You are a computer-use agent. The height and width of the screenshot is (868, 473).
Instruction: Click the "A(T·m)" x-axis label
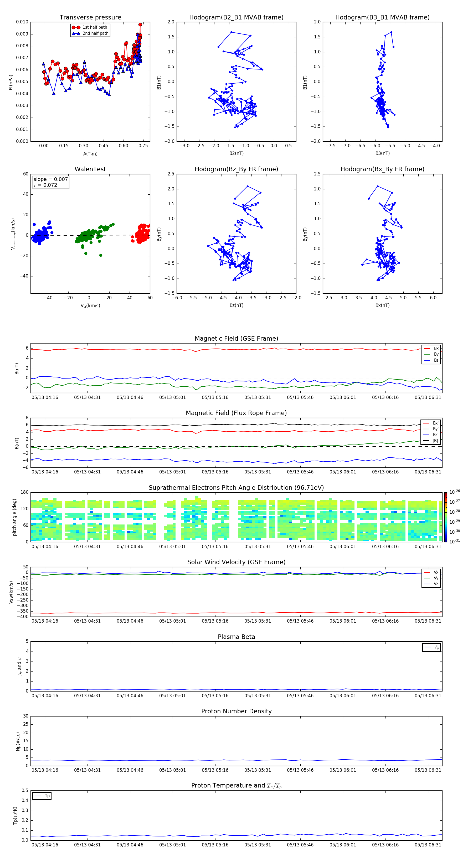tap(90, 154)
